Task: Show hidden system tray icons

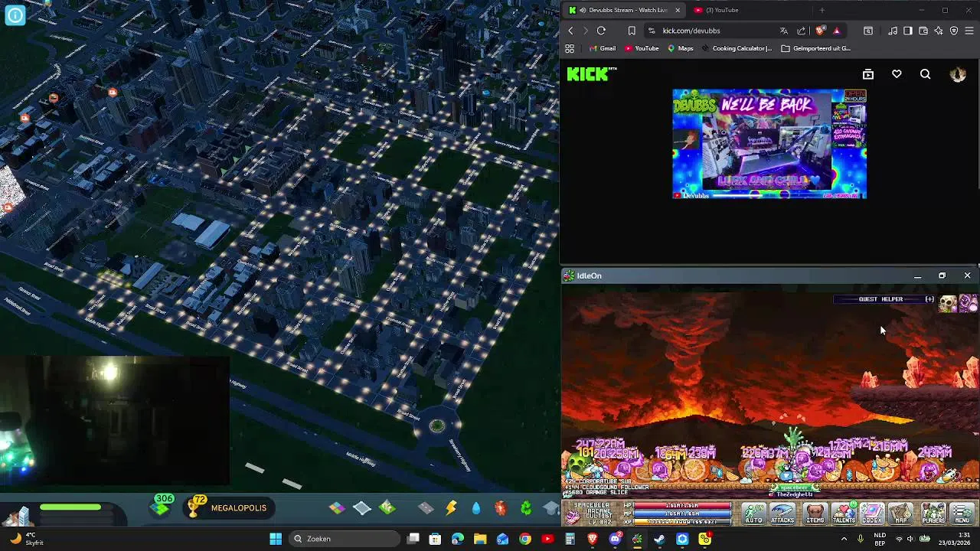Action: [x=844, y=539]
